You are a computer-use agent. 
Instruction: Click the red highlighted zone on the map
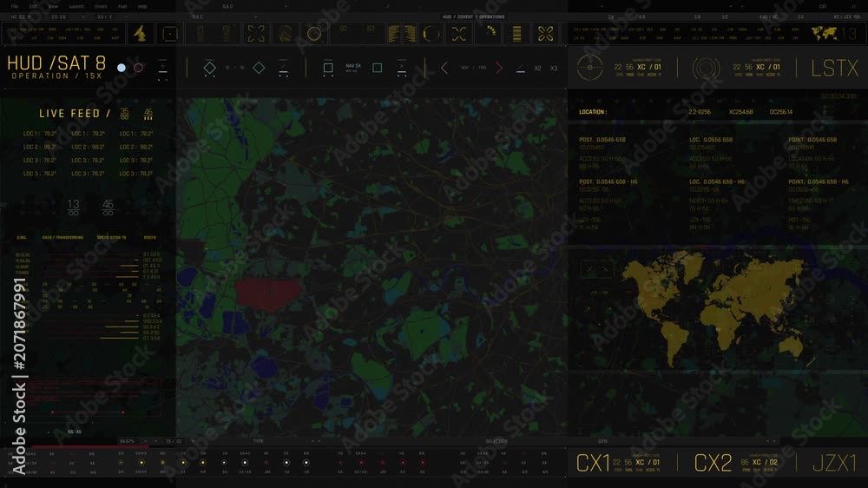[268, 293]
